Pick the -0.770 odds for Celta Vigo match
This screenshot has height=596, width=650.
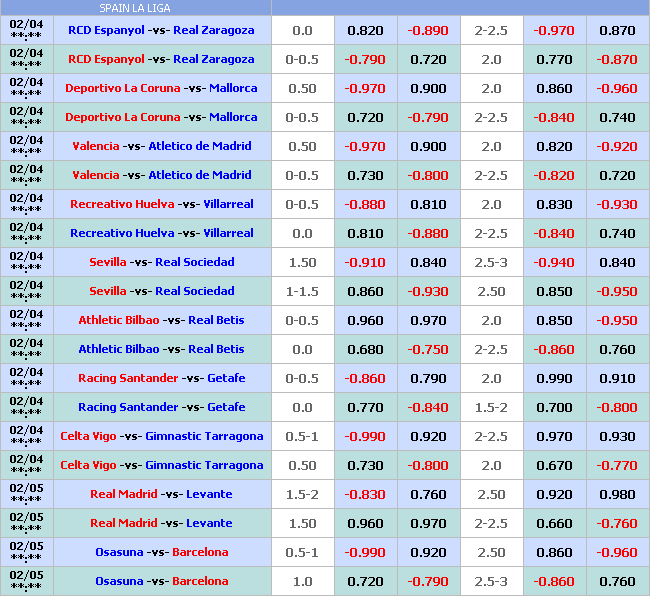pos(617,465)
